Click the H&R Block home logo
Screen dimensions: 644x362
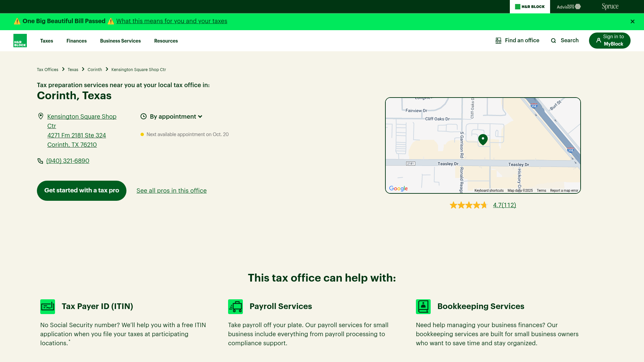click(20, 41)
